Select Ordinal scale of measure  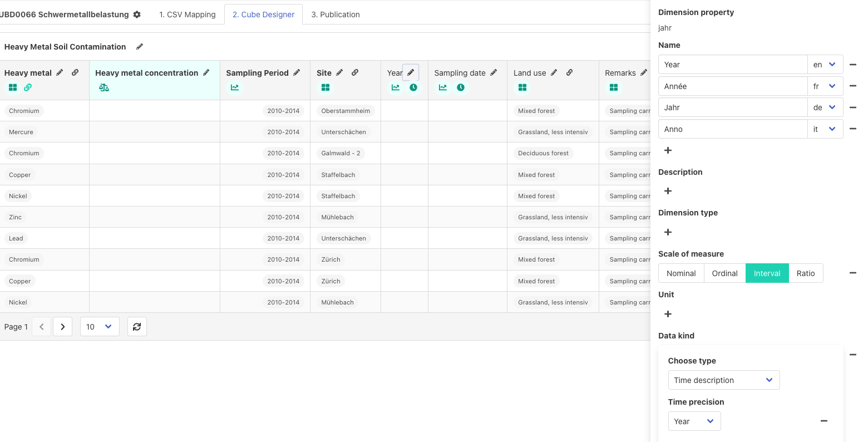pos(724,273)
